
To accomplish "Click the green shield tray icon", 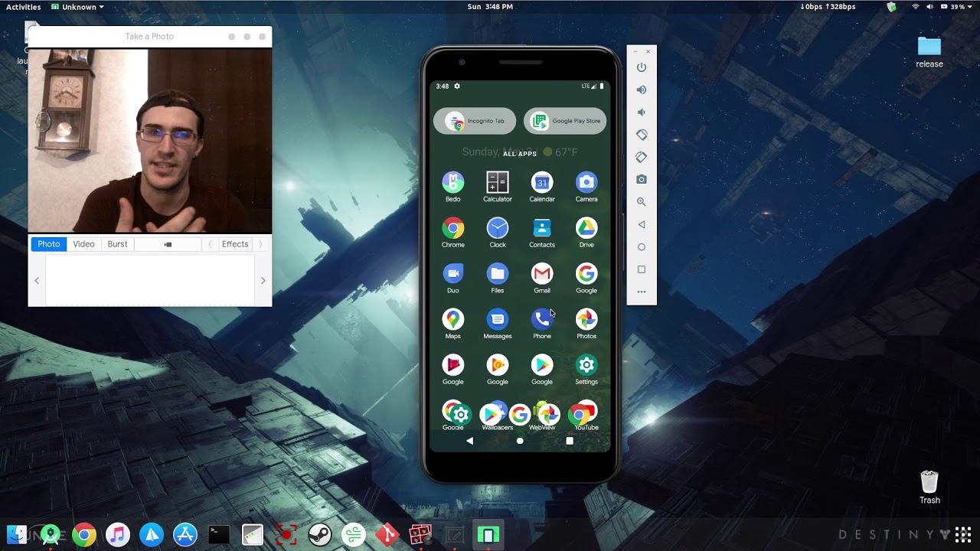I will 892,7.
